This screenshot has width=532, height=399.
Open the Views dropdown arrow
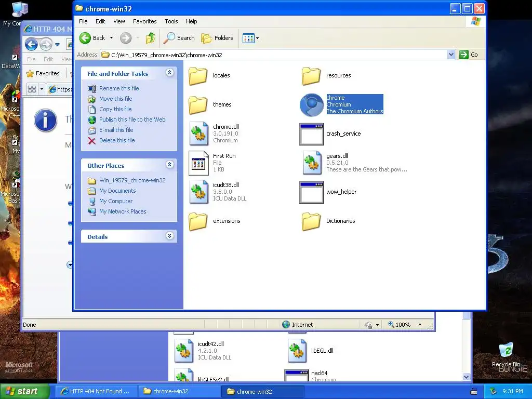tap(257, 38)
